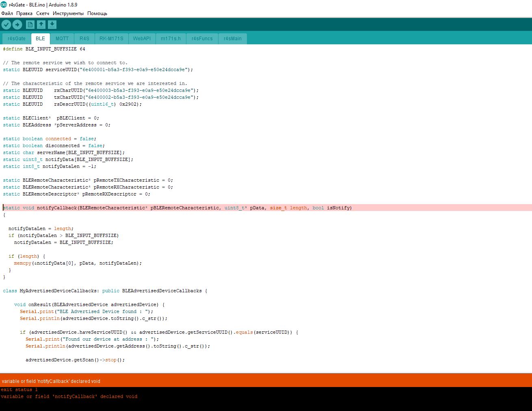Switch to the r4sGate tab
The image size is (532, 411).
(17, 39)
